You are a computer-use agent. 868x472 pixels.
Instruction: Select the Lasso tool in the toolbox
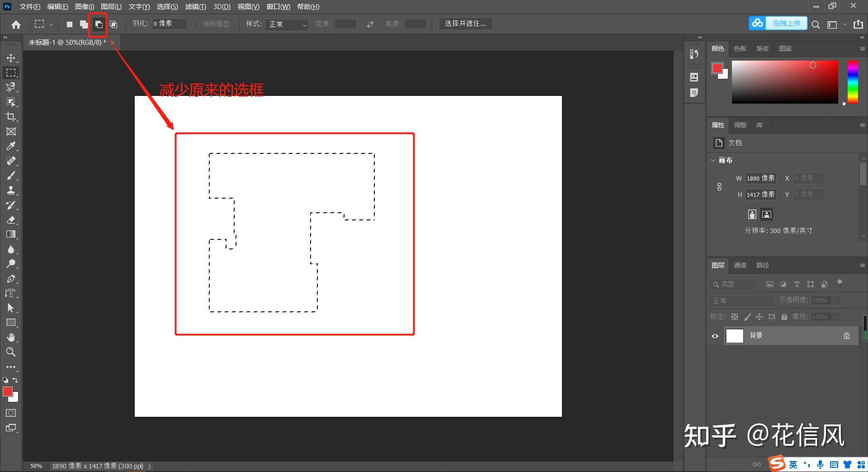(11, 87)
